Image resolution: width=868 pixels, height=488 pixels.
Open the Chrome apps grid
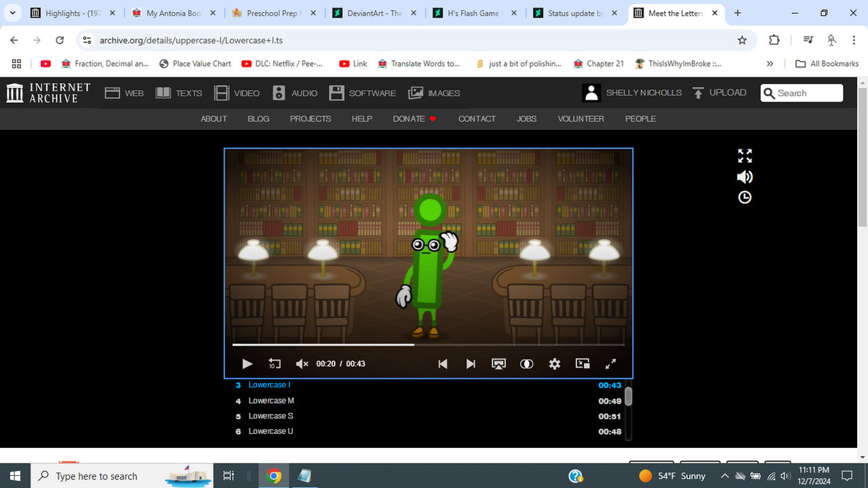[x=16, y=64]
